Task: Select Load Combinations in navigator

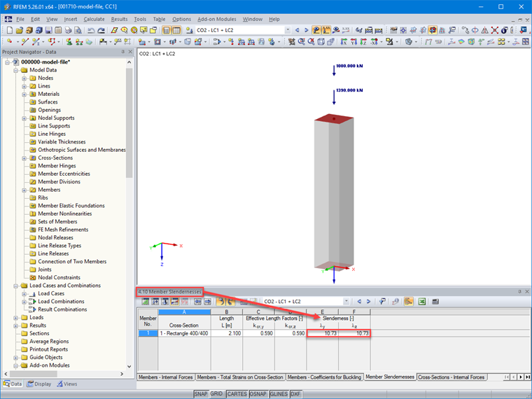Action: click(61, 302)
